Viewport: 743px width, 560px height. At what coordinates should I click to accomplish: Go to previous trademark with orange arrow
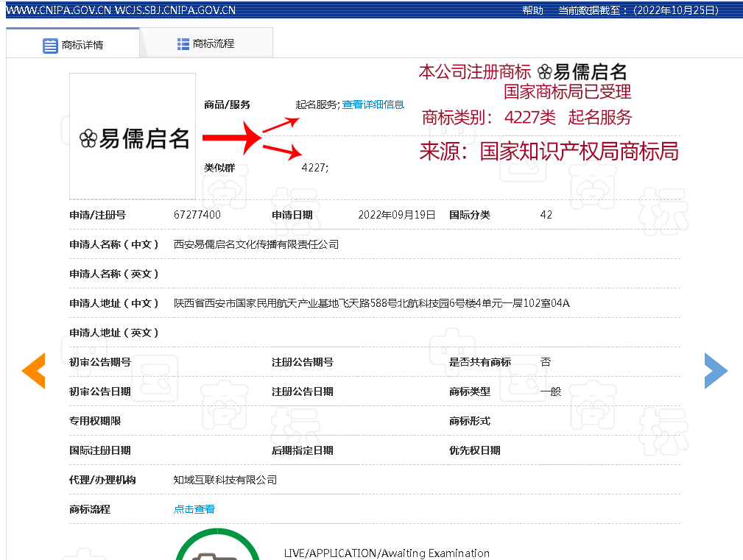tap(33, 371)
